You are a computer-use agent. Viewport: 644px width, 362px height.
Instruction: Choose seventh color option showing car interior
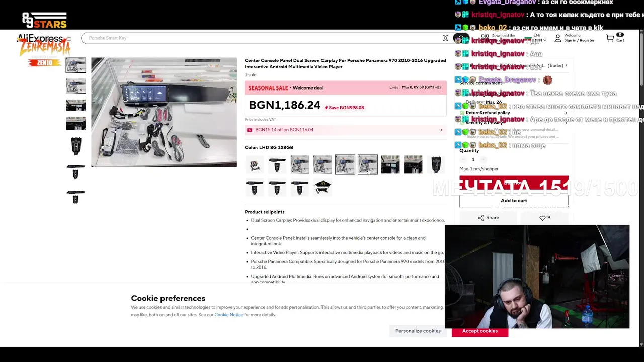[x=390, y=164]
